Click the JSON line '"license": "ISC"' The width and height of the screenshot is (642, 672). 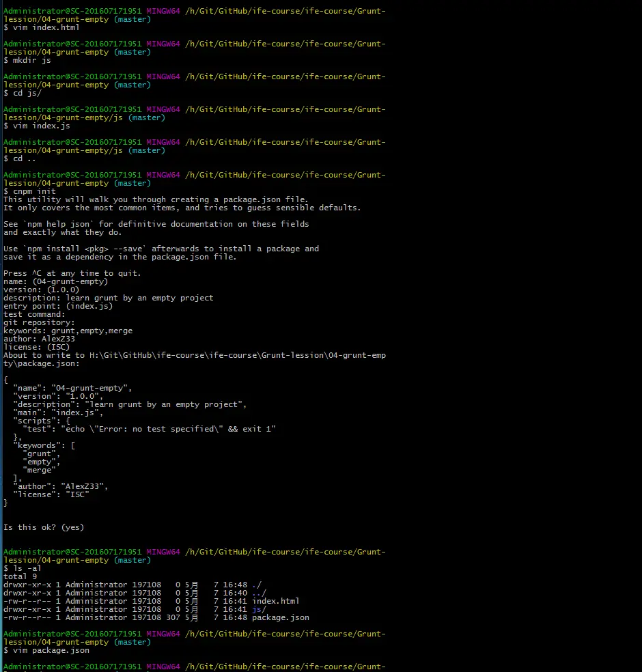point(51,494)
